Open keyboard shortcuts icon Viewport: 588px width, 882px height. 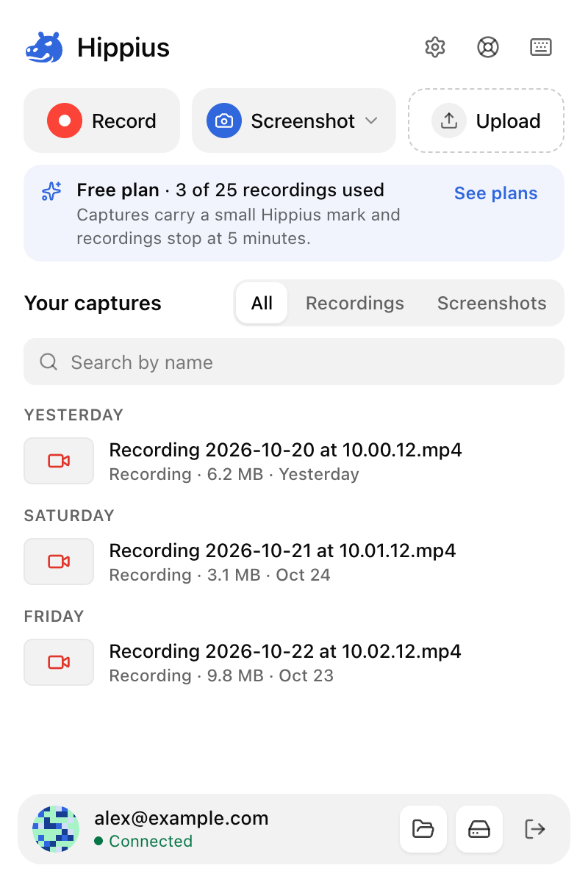(x=541, y=47)
